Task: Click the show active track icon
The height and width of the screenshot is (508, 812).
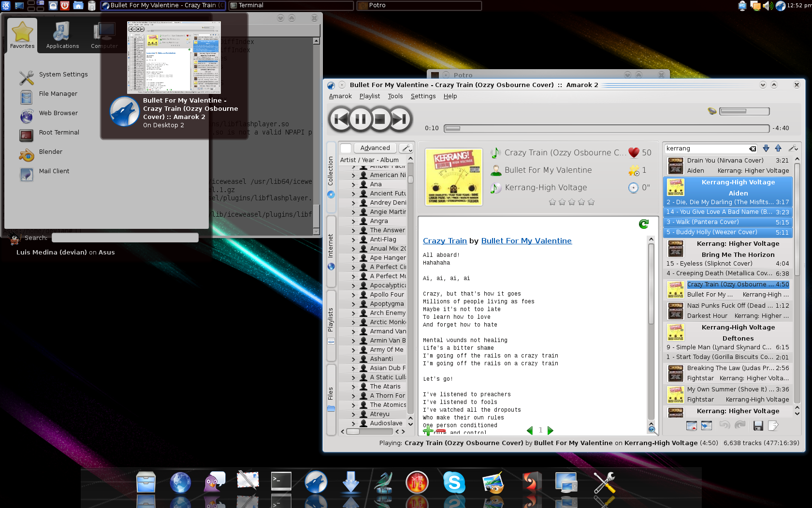Action: tap(707, 426)
